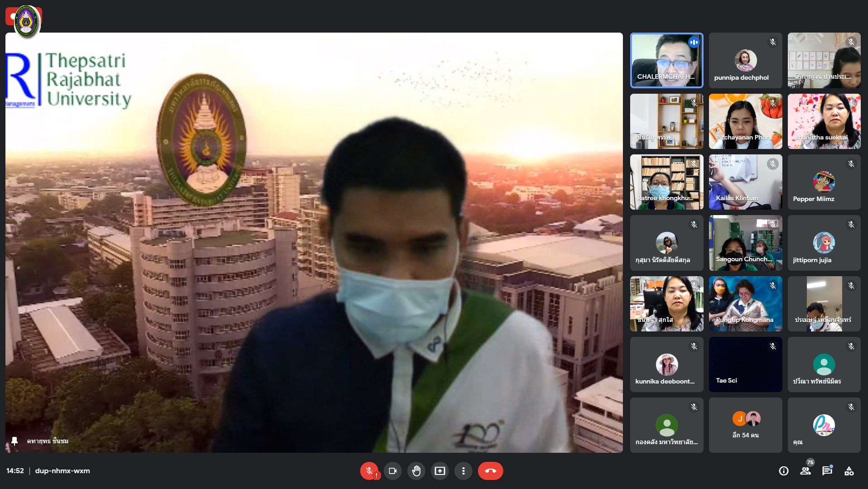Raise your hand in the meeting

coord(416,471)
